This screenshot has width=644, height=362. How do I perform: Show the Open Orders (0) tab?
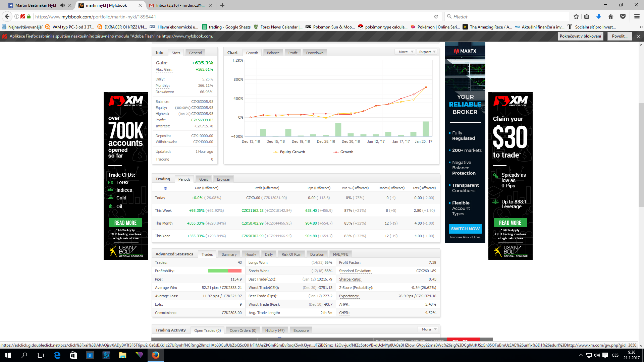click(243, 330)
